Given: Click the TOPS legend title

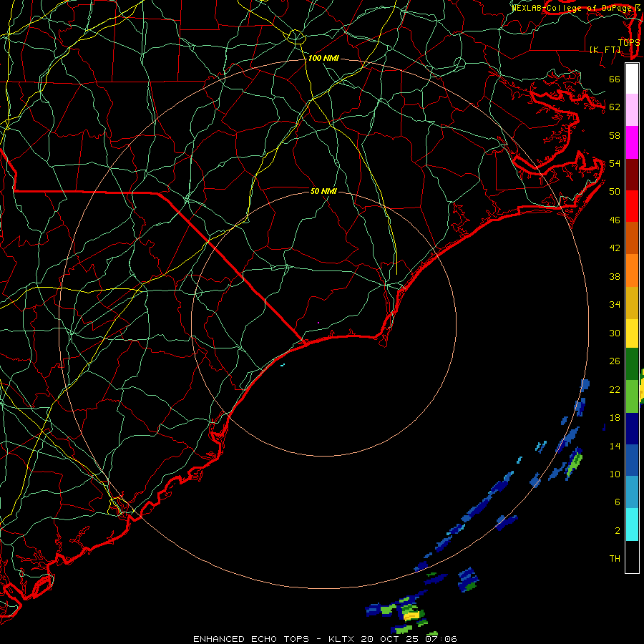Looking at the screenshot, I should click(628, 43).
